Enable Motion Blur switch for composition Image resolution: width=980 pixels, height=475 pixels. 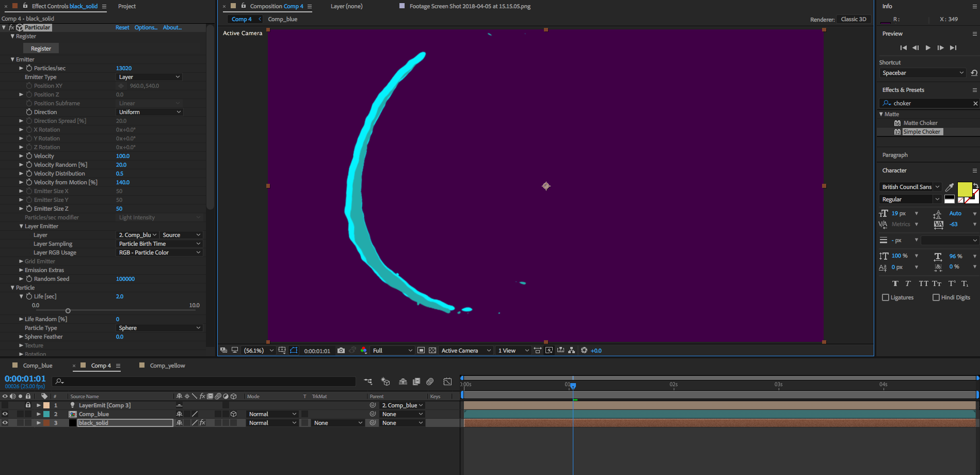click(430, 382)
